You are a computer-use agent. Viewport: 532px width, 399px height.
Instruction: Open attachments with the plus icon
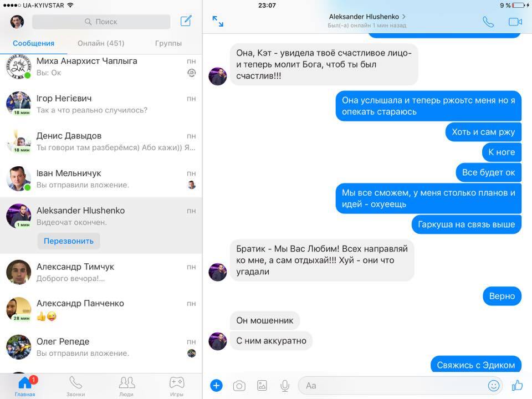coord(216,385)
